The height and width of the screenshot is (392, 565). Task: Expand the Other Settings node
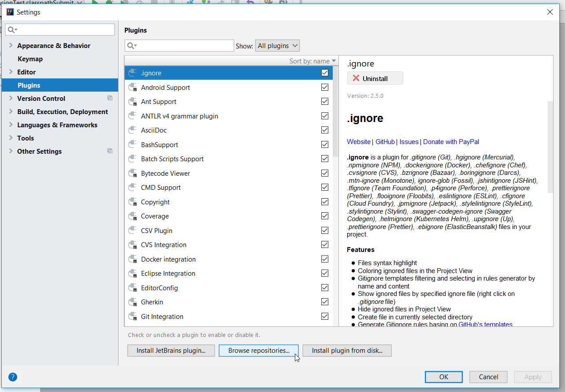(x=11, y=151)
